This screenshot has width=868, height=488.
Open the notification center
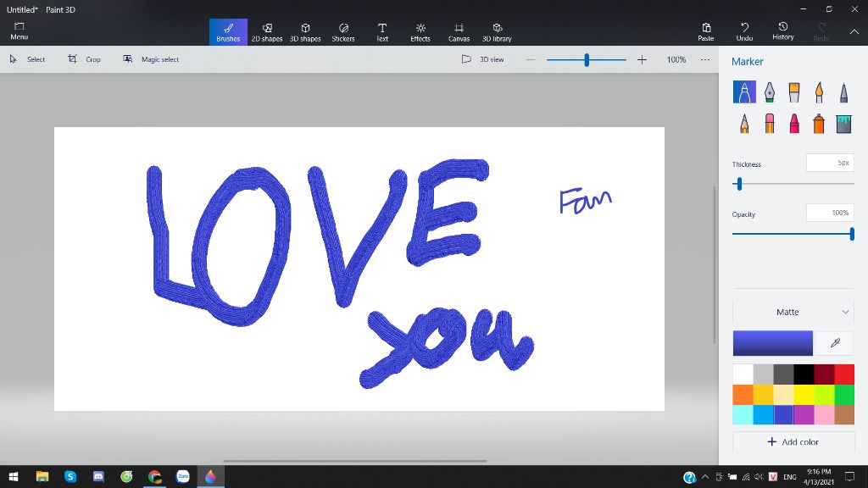(849, 476)
